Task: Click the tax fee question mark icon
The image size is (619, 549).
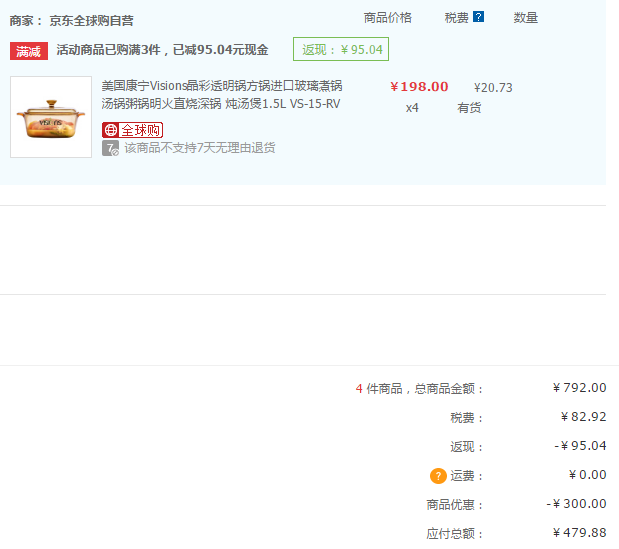Action: (478, 17)
